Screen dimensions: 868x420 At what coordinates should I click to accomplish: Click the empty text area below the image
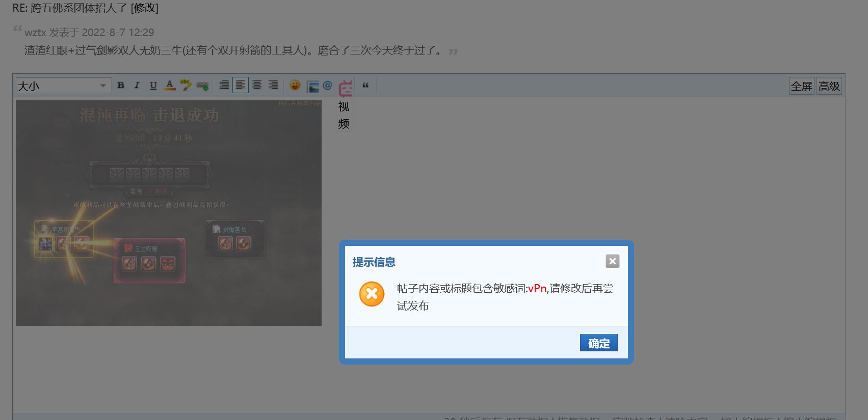pyautogui.click(x=428, y=369)
